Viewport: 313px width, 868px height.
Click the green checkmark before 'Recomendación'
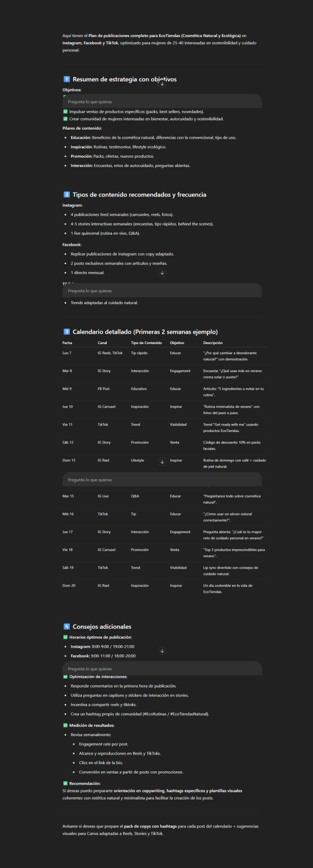point(66,783)
